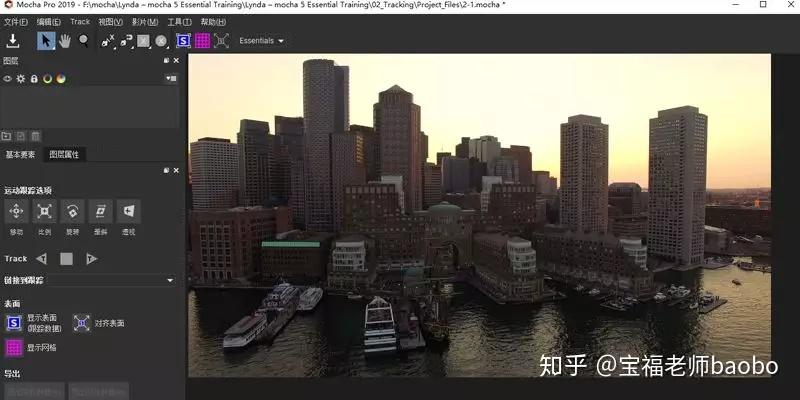
Task: Toggle layer visibility eye icon
Action: (8, 79)
